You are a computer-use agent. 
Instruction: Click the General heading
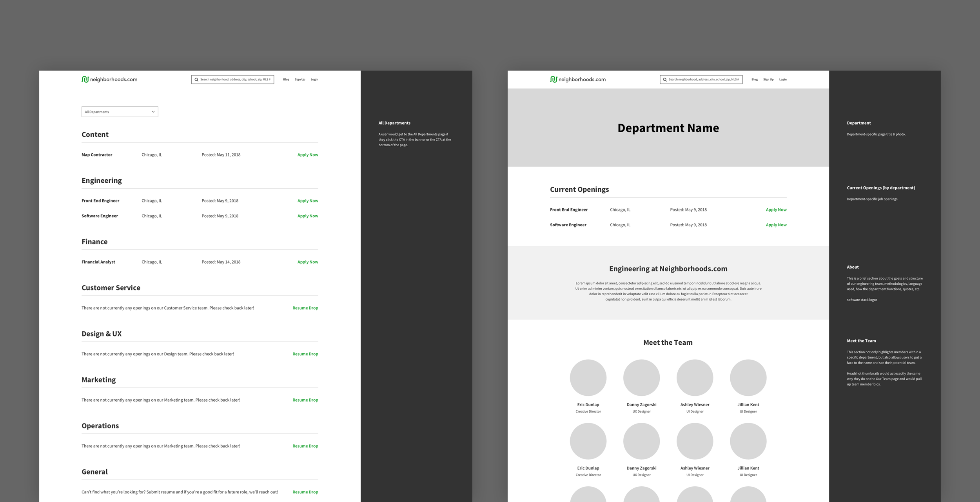tap(94, 472)
